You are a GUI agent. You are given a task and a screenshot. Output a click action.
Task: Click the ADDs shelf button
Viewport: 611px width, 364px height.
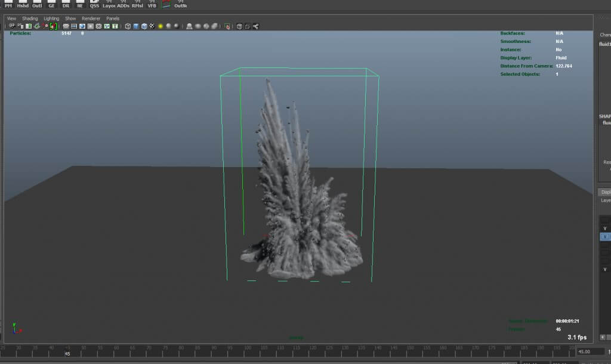(x=123, y=4)
